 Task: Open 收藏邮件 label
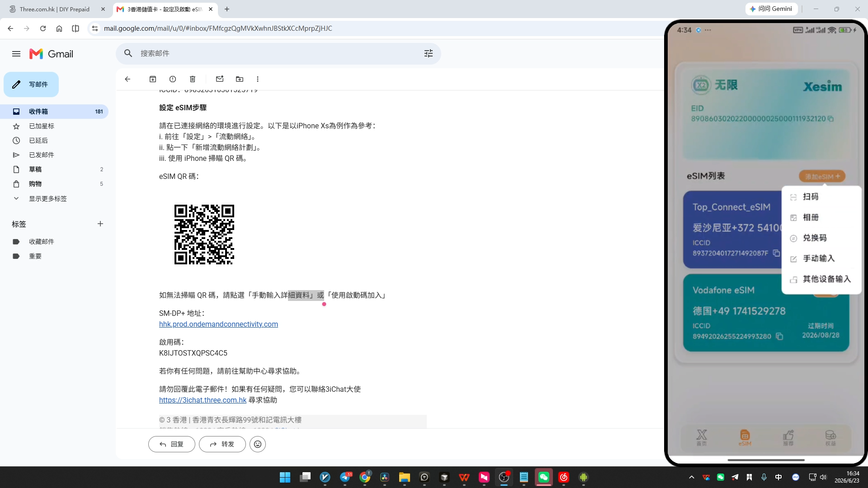54,242
